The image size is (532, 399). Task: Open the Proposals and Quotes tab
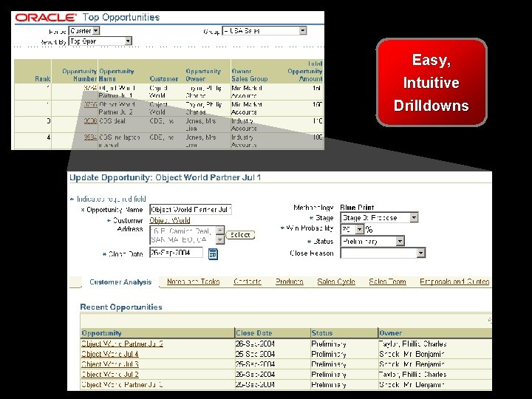click(454, 282)
